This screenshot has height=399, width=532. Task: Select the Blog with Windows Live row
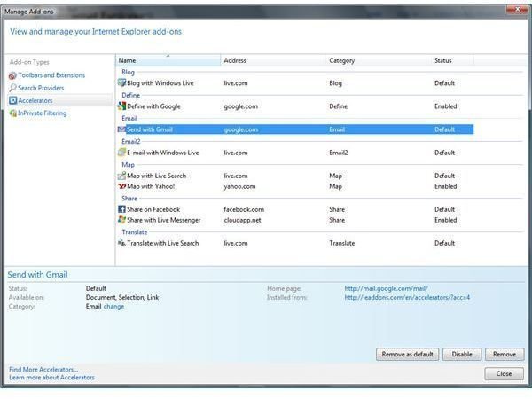tap(295, 83)
